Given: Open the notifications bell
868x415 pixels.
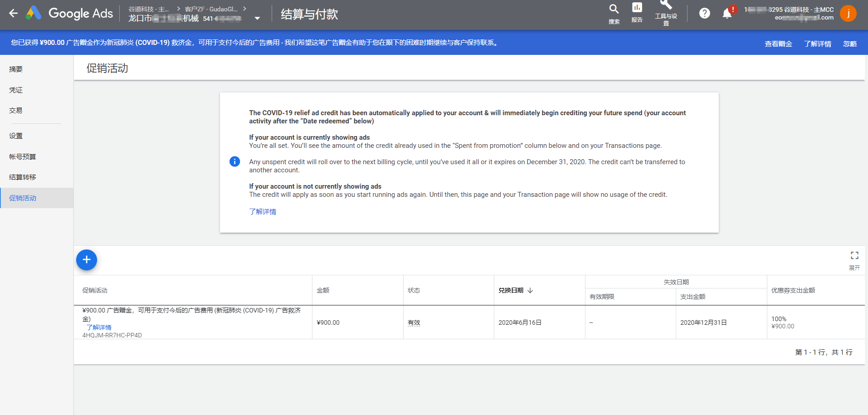Looking at the screenshot, I should point(727,13).
